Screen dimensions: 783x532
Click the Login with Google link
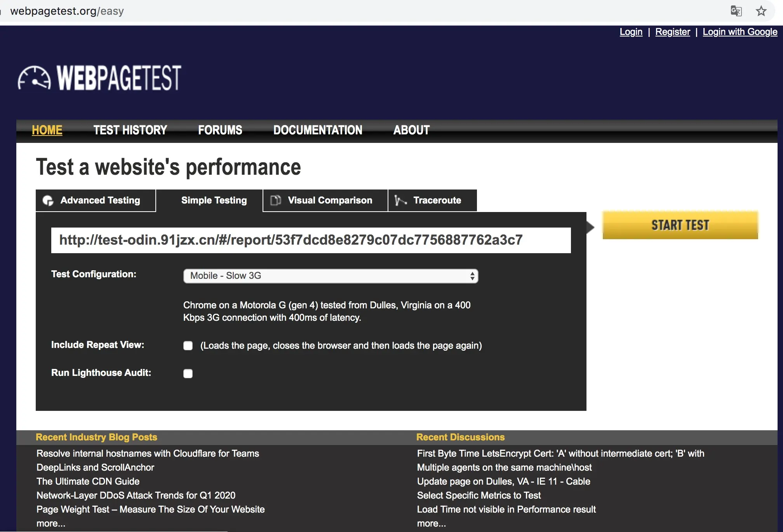(x=740, y=32)
